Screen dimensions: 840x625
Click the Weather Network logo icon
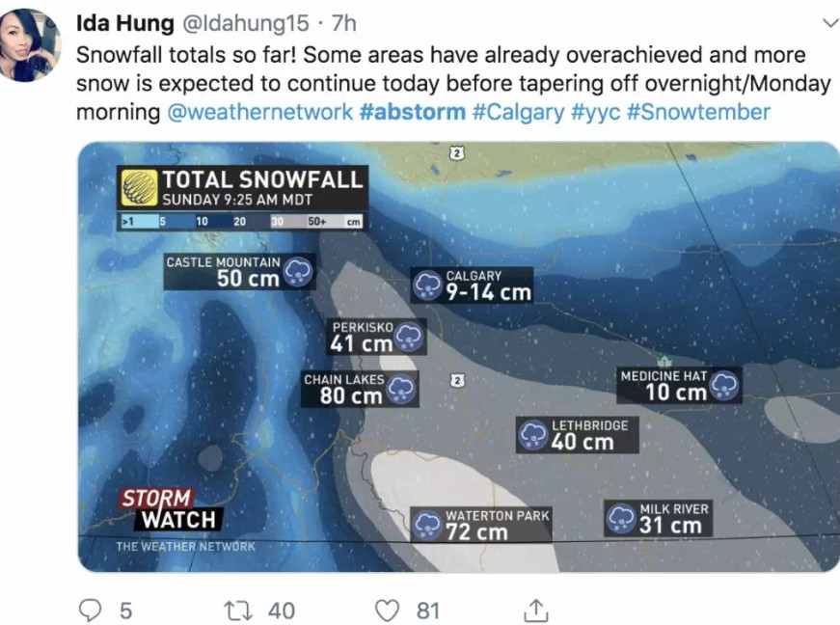(x=139, y=187)
